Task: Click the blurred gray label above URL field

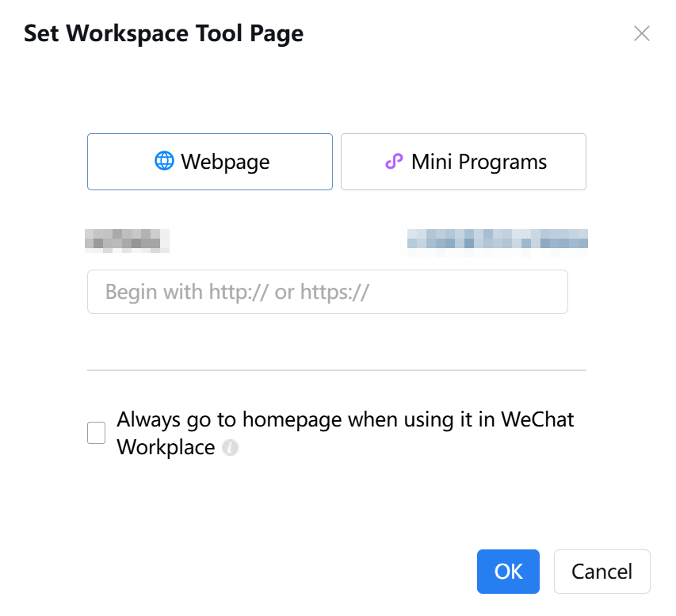Action: 127,239
